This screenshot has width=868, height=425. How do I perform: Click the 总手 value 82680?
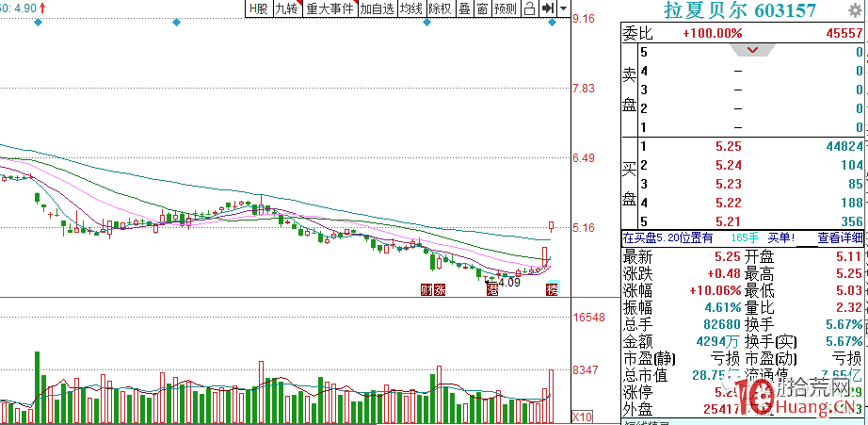tap(723, 324)
